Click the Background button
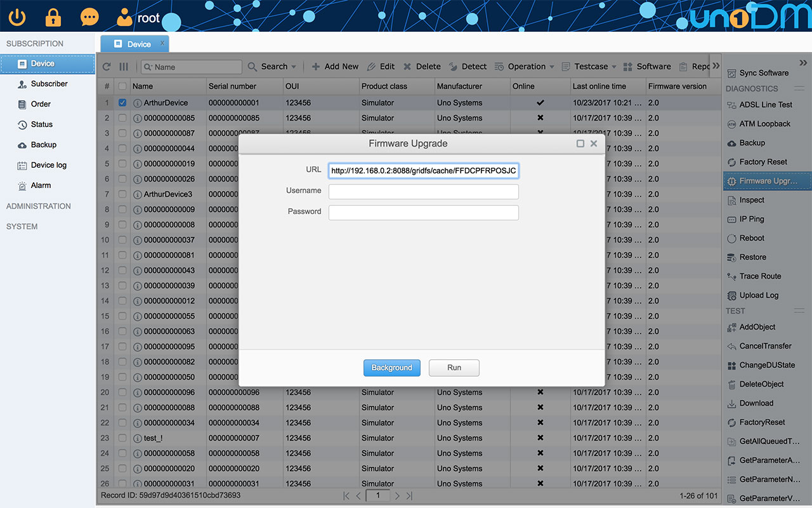 pyautogui.click(x=391, y=368)
